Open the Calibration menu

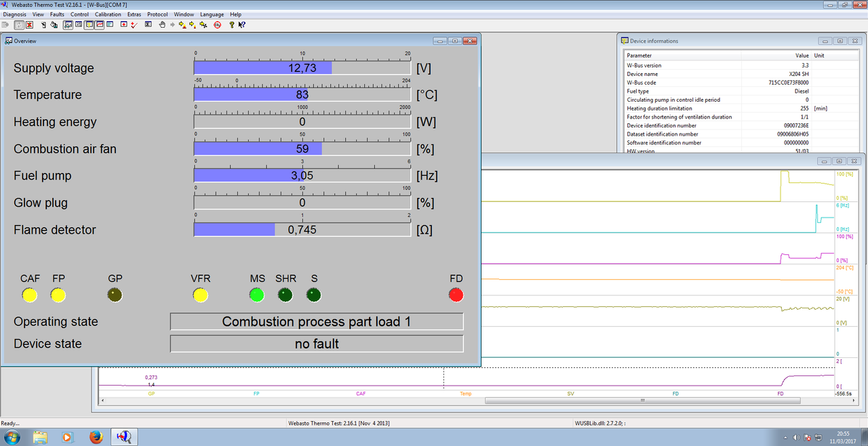tap(108, 14)
